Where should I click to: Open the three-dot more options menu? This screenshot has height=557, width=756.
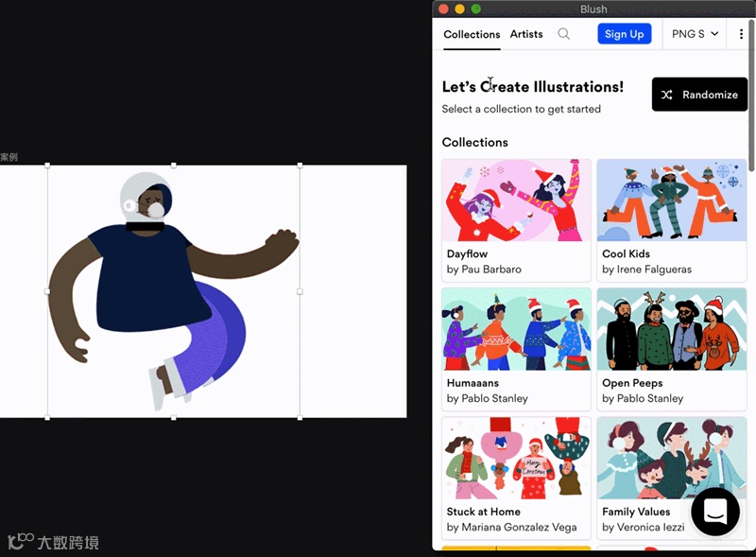(x=741, y=34)
